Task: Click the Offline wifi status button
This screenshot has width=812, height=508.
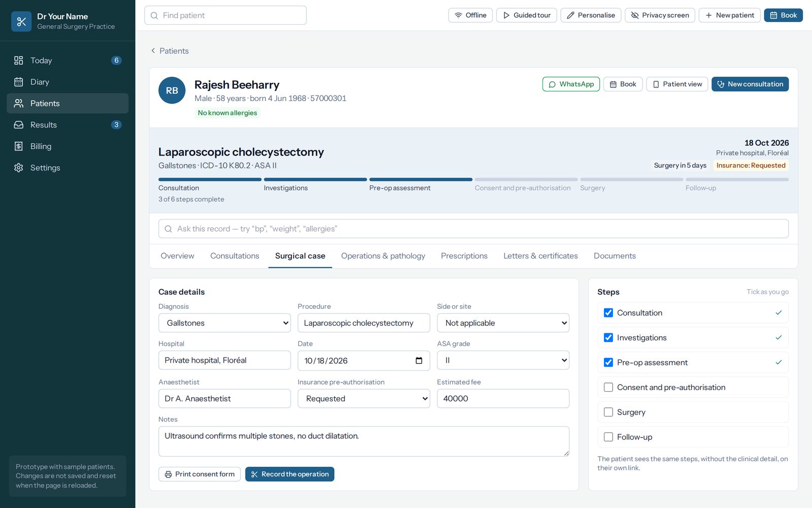Action: [470, 15]
